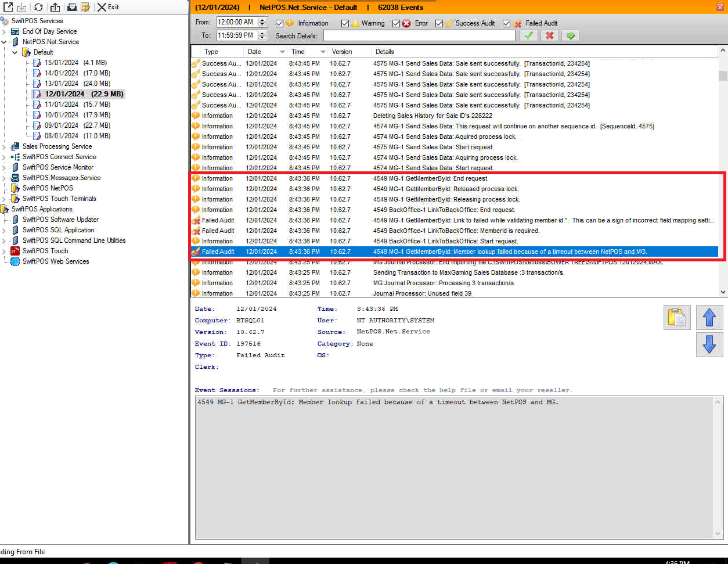Click the event list scroll down arrow
Viewport: 728px width, 564px height.
pos(723,292)
